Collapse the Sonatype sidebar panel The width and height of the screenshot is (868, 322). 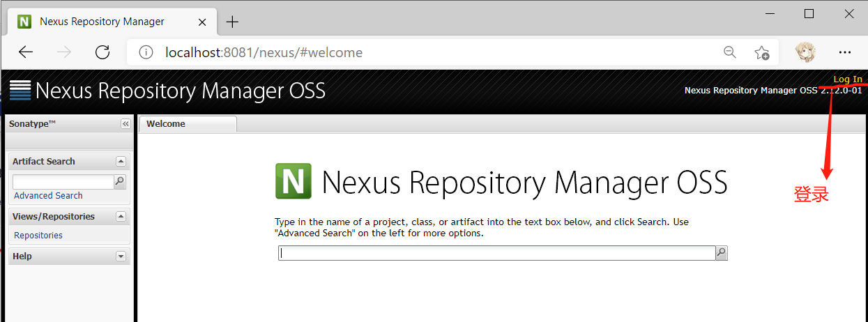coord(125,123)
